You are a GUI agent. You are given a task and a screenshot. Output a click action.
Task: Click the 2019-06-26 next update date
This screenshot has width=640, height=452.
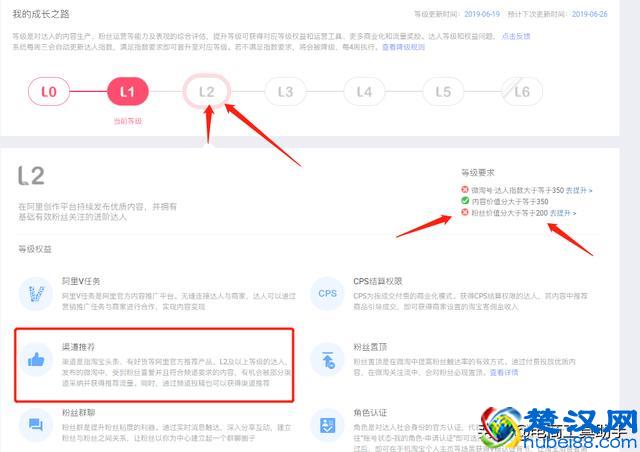[x=589, y=14]
